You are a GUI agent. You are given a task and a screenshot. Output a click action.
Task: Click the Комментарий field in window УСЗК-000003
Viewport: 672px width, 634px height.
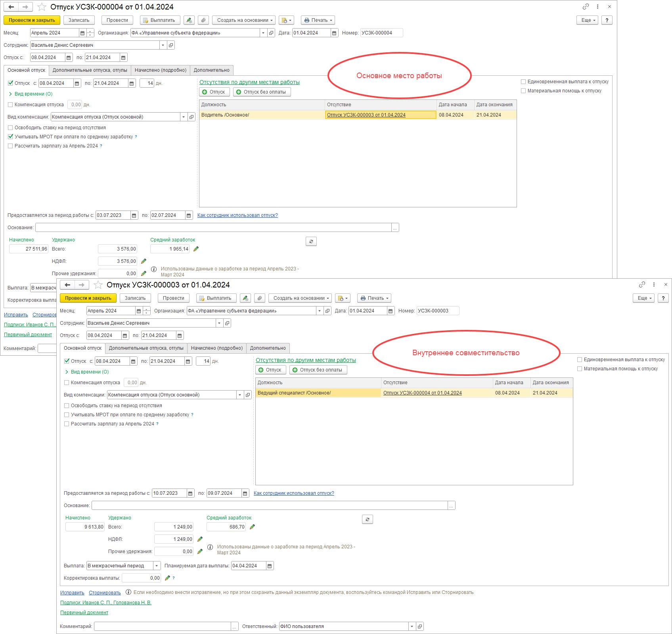coord(163,626)
